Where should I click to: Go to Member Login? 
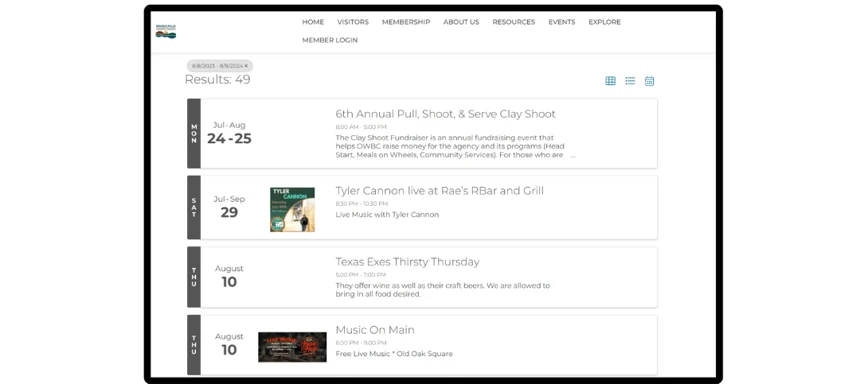coord(330,40)
